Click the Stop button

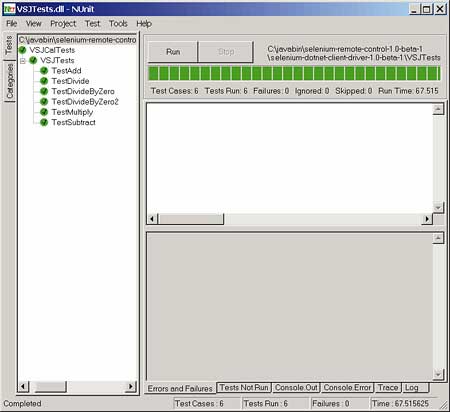(226, 52)
